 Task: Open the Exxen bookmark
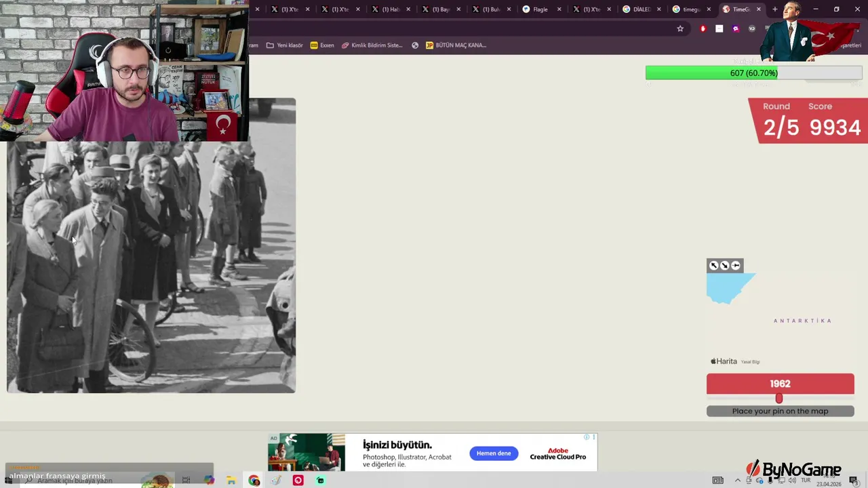(322, 45)
